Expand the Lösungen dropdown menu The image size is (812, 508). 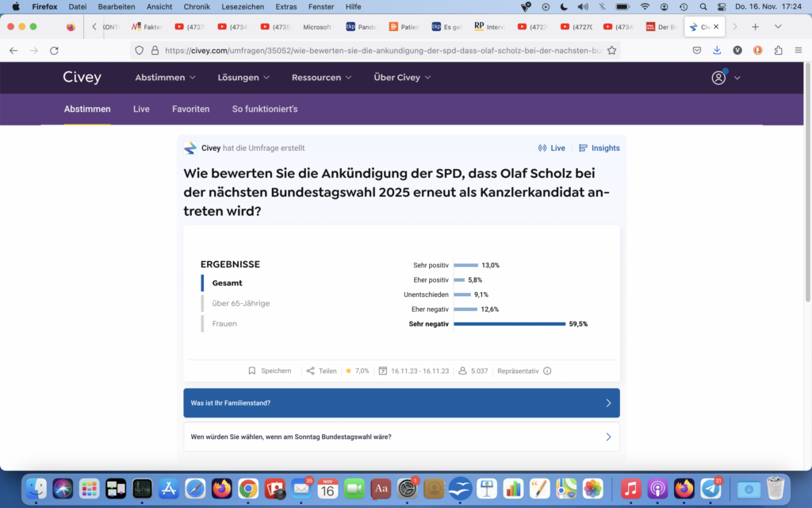(x=243, y=78)
